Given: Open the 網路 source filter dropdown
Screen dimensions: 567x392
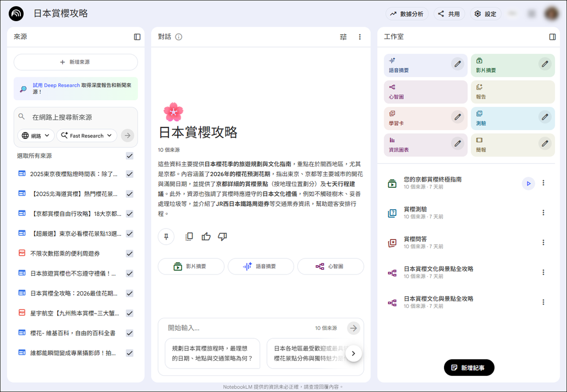Looking at the screenshot, I should click(x=36, y=135).
